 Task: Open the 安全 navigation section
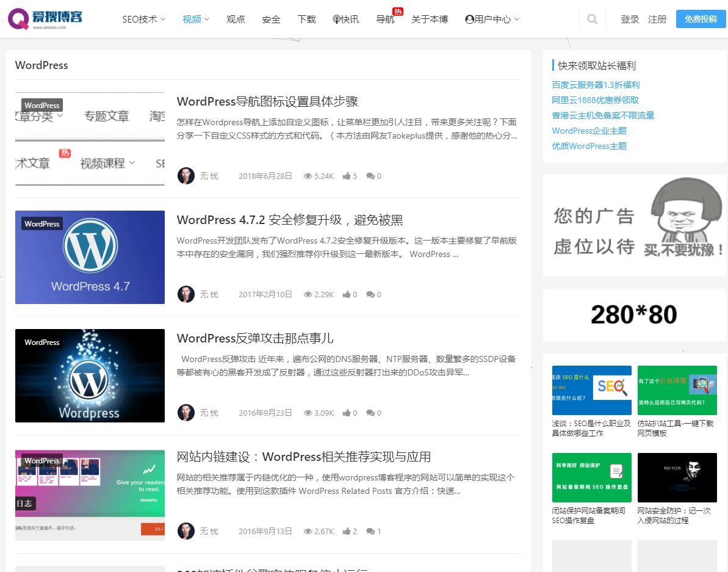[271, 19]
